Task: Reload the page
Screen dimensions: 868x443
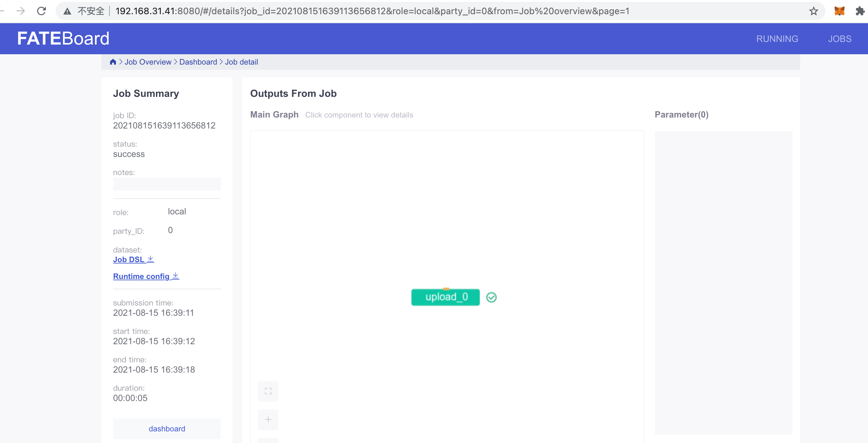Action: pyautogui.click(x=41, y=11)
